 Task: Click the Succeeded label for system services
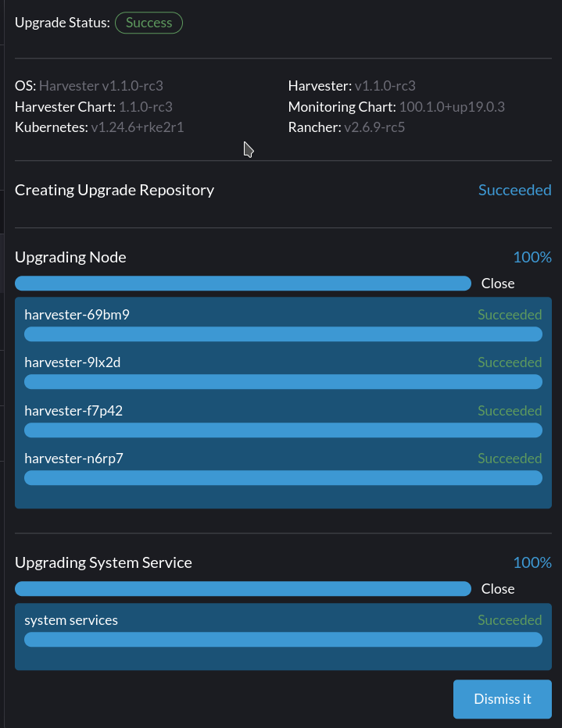(509, 620)
